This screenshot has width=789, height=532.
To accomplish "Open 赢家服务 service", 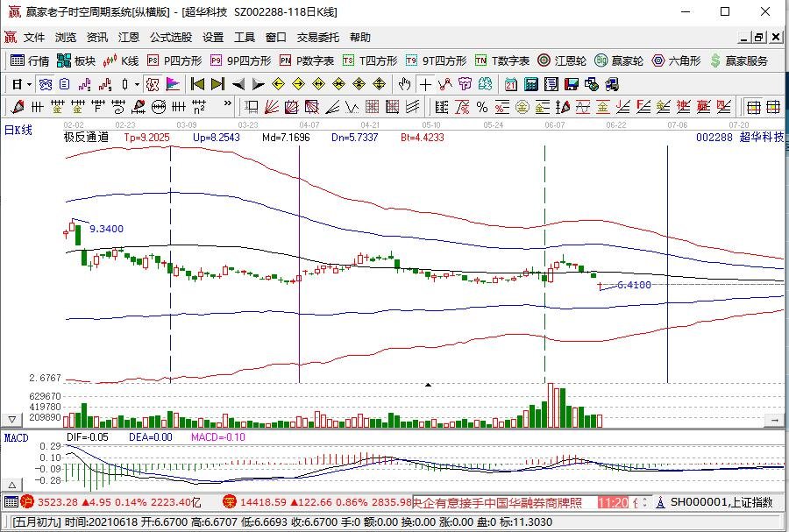I will click(739, 60).
